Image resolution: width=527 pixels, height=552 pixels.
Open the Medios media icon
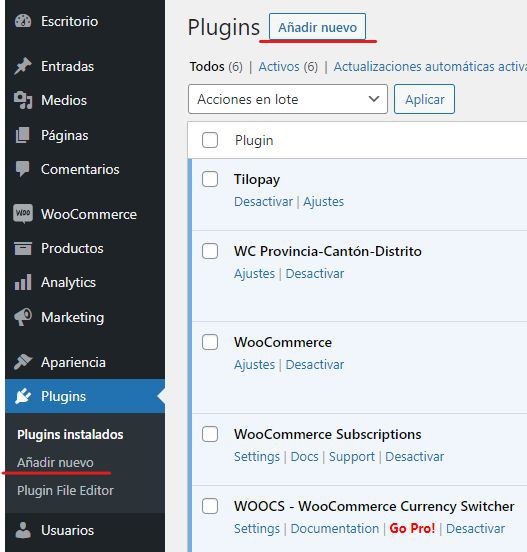click(23, 100)
